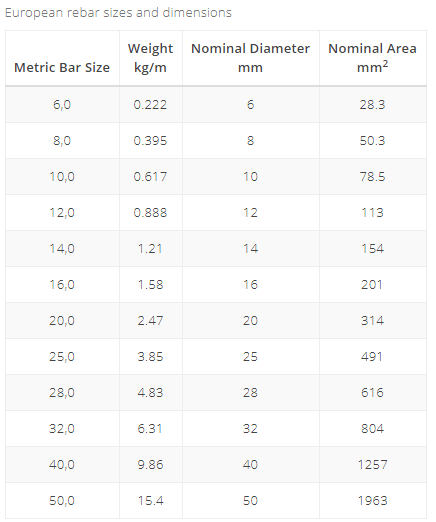Click the 4.83 weight value
The height and width of the screenshot is (522, 436).
pyautogui.click(x=150, y=393)
